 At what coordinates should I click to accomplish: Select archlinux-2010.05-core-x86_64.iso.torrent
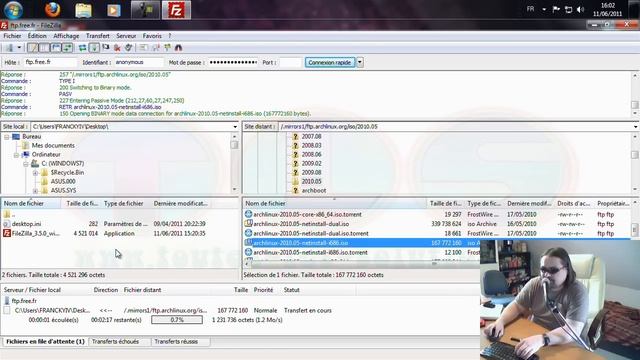(x=307, y=214)
